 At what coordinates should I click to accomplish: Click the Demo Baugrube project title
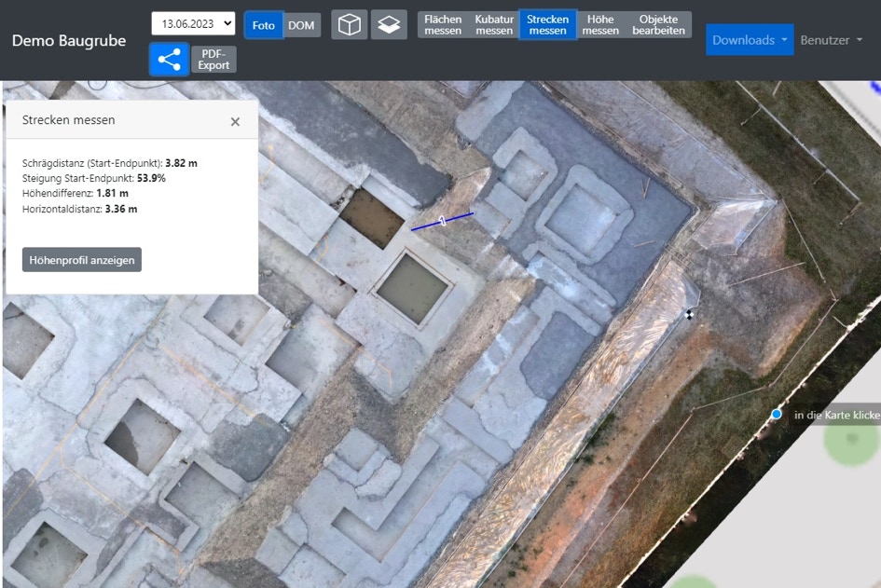point(69,41)
